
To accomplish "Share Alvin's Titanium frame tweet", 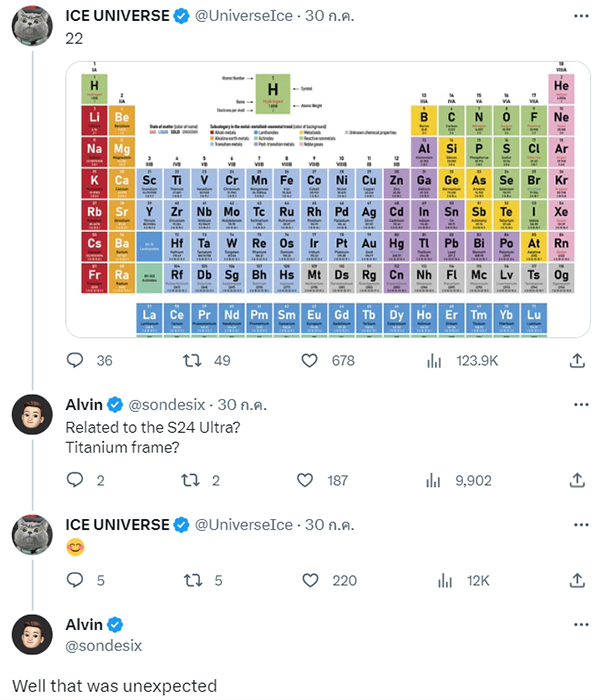I will pyautogui.click(x=577, y=480).
